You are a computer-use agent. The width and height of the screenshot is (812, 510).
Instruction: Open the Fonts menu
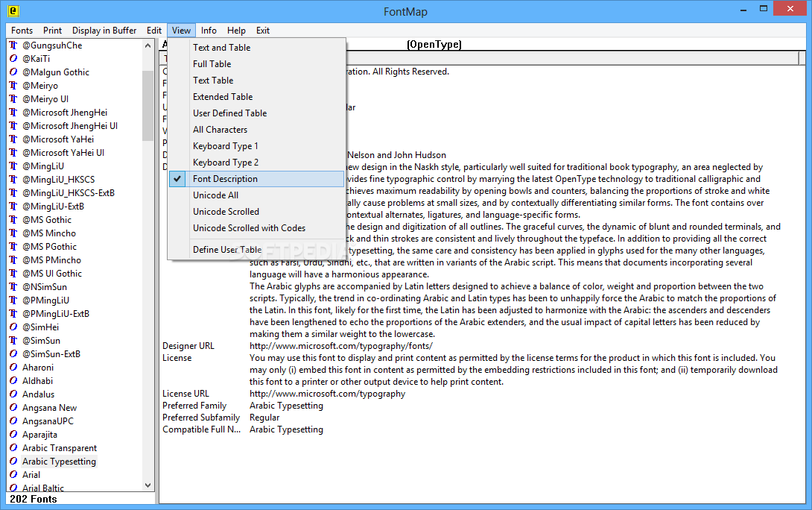pos(22,31)
